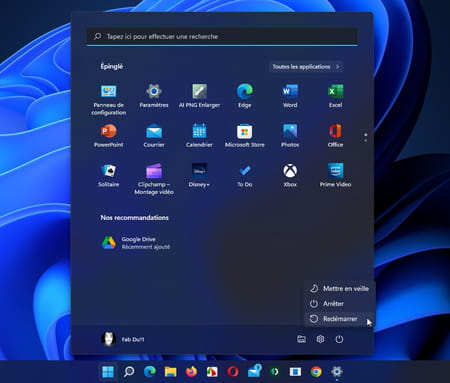Click the Start menu search field

coord(222,37)
